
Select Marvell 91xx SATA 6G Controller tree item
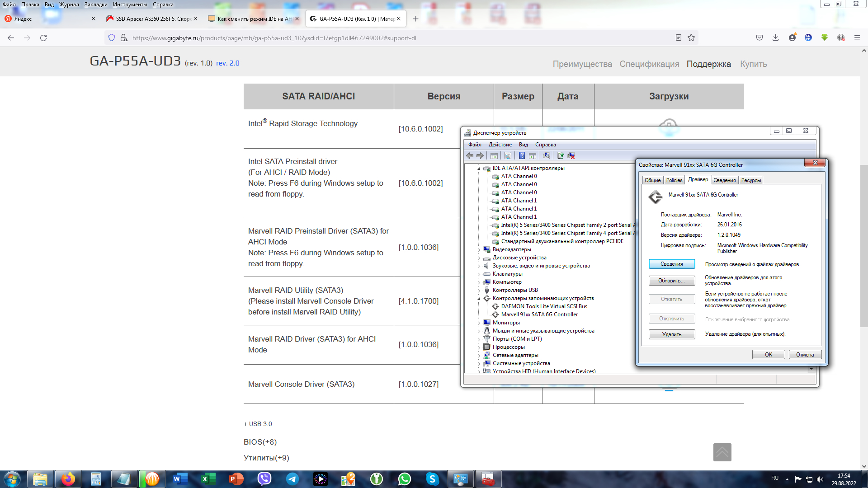click(x=539, y=314)
